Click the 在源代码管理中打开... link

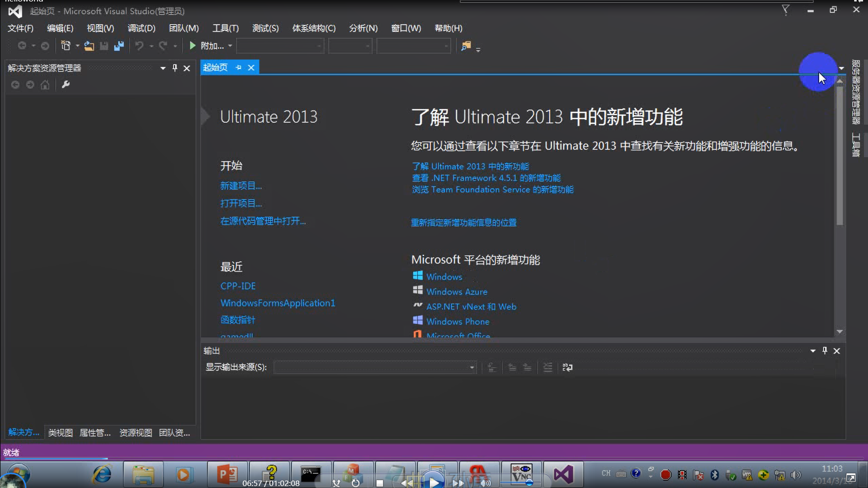[x=263, y=221]
